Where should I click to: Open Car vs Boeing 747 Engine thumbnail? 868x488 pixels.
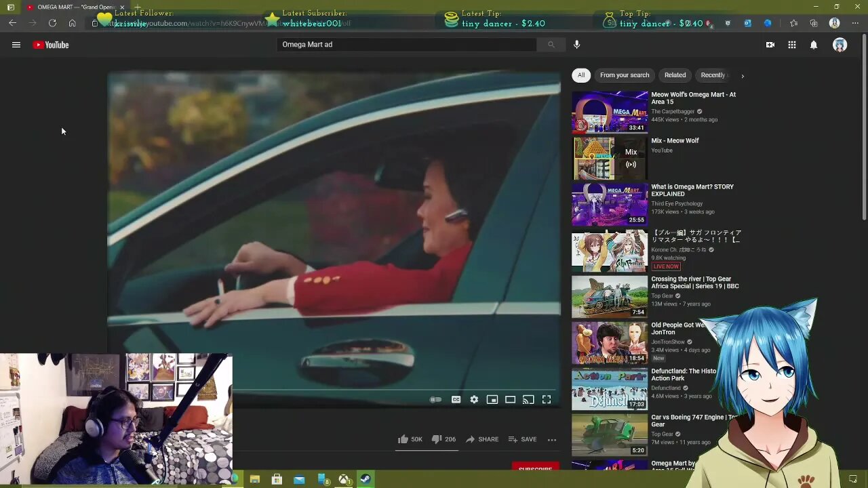click(x=610, y=434)
